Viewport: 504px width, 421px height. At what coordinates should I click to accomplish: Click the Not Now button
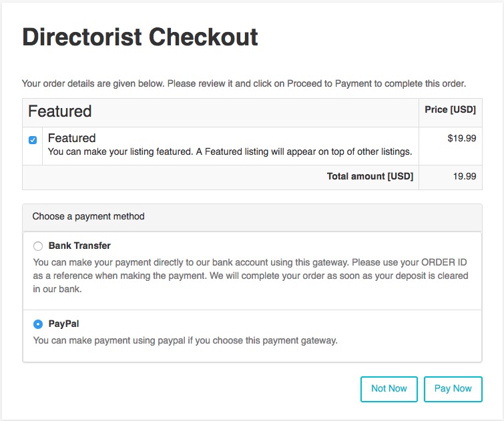pyautogui.click(x=389, y=389)
